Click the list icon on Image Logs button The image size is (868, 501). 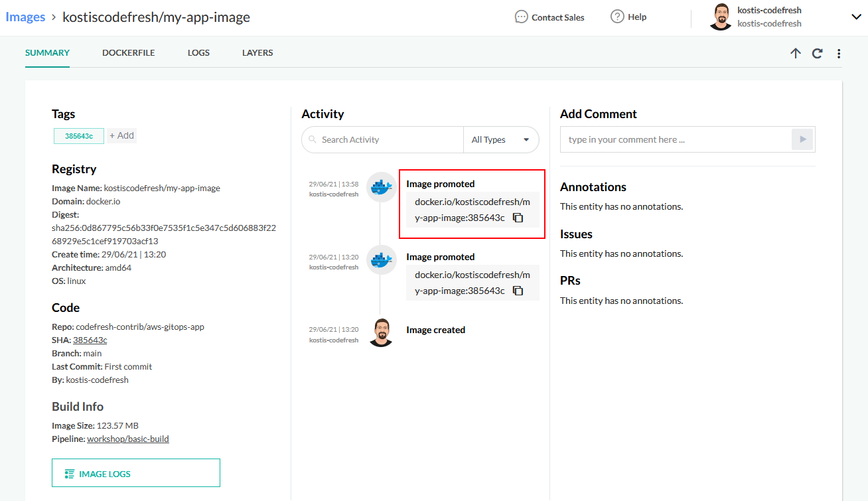pos(70,474)
